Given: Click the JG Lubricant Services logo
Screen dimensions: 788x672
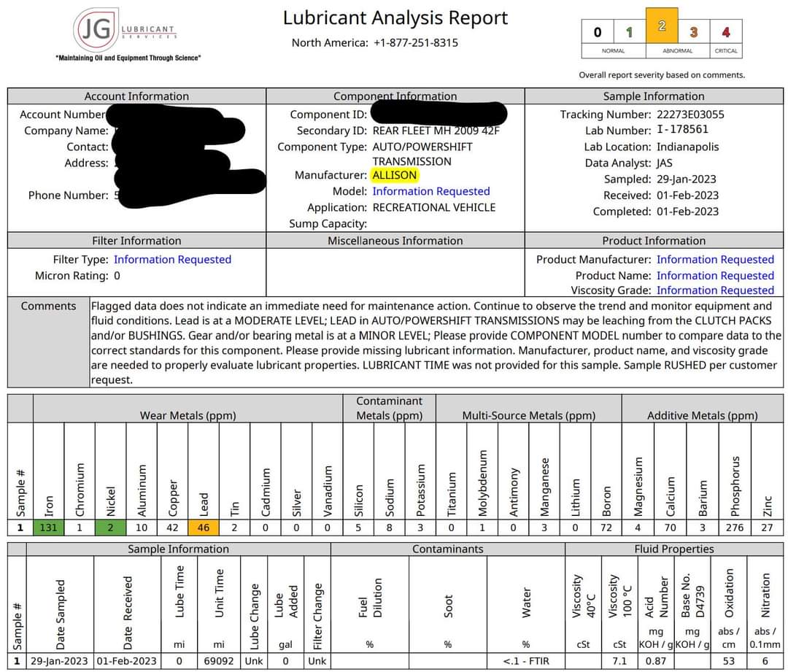Looking at the screenshot, I should click(x=124, y=31).
